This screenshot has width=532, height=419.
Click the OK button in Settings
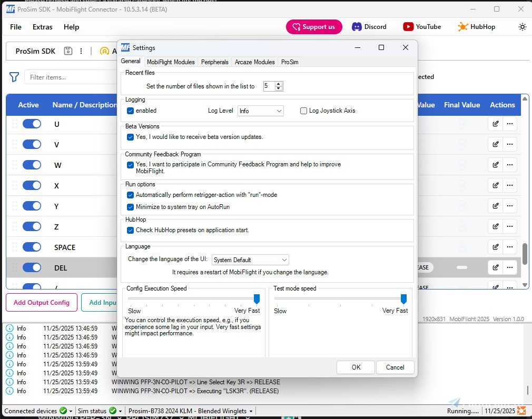click(356, 367)
